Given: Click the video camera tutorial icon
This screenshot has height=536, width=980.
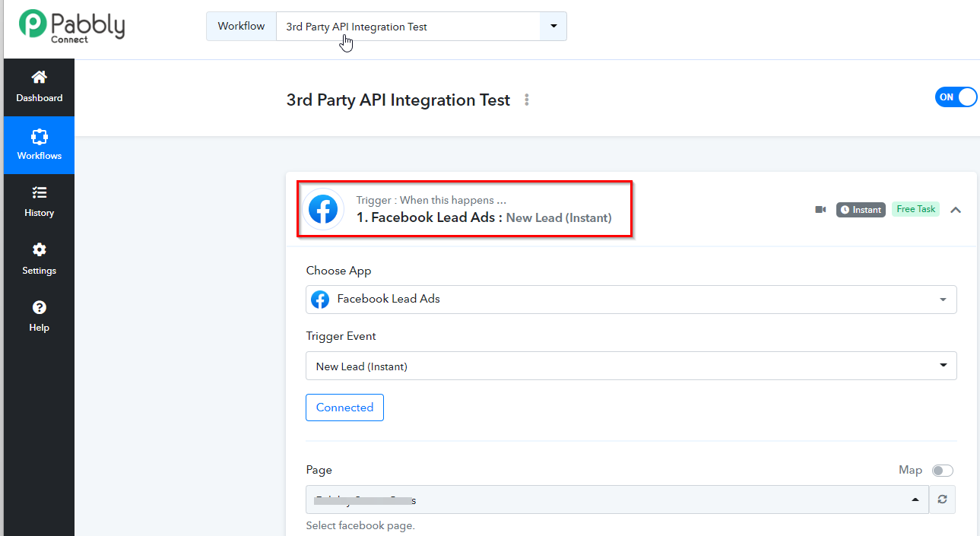Looking at the screenshot, I should click(x=820, y=210).
